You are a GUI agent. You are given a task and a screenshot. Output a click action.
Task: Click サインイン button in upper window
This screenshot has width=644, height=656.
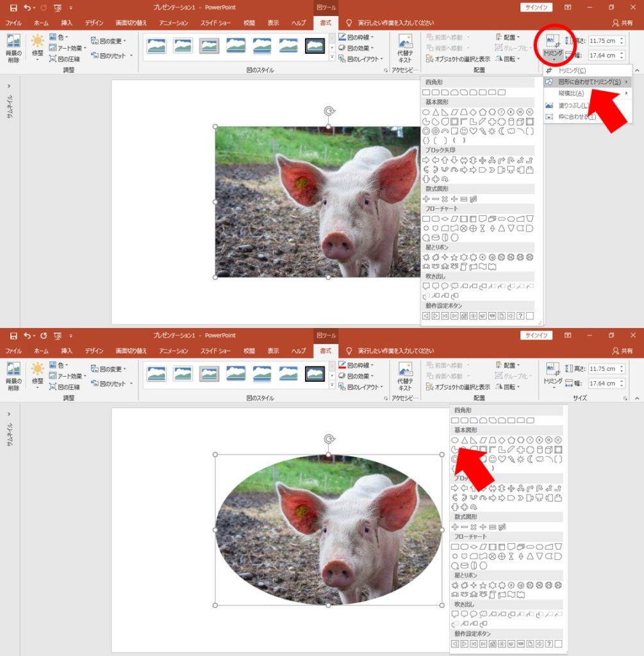point(536,8)
